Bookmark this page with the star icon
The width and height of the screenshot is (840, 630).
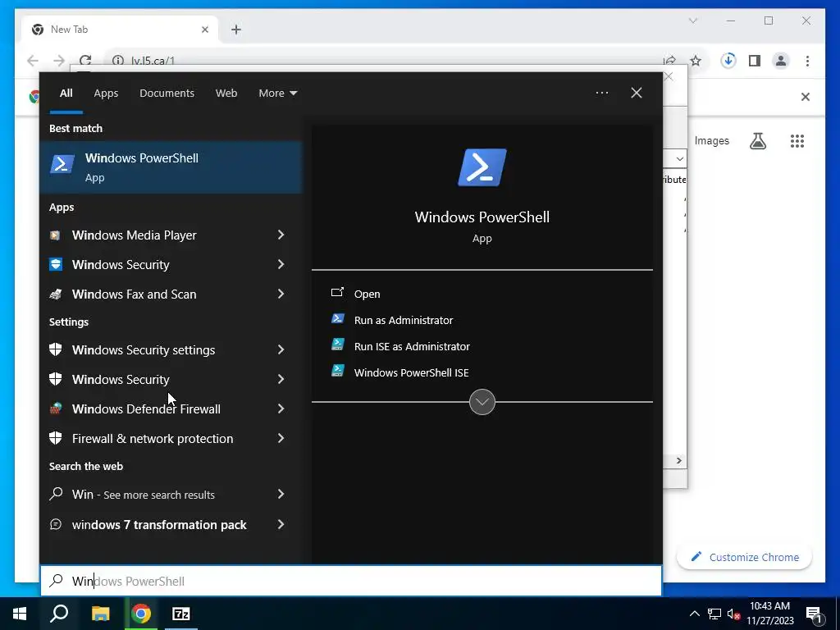696,61
